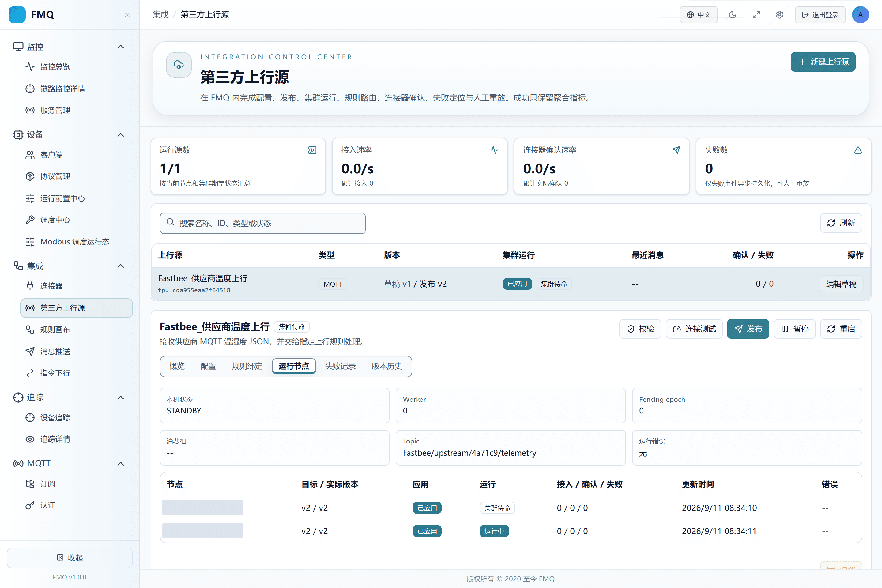Click the 暂停 button
882x588 pixels.
[795, 329]
